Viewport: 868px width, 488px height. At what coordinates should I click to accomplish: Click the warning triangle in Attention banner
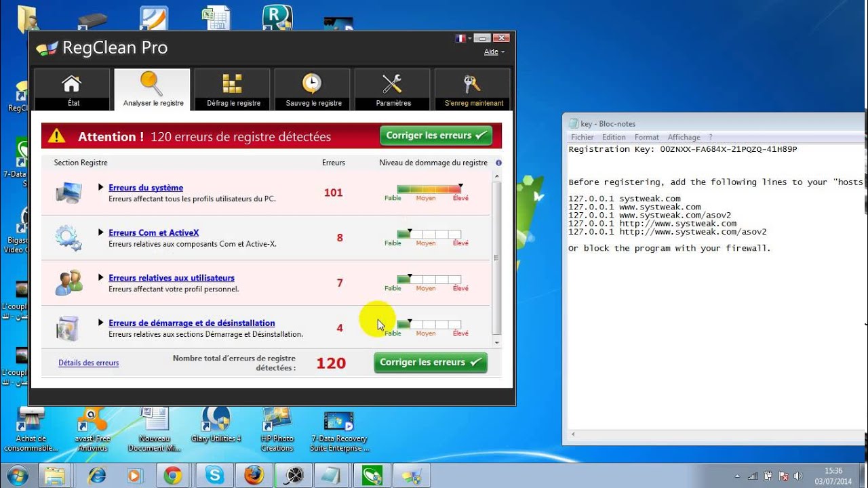[57, 136]
